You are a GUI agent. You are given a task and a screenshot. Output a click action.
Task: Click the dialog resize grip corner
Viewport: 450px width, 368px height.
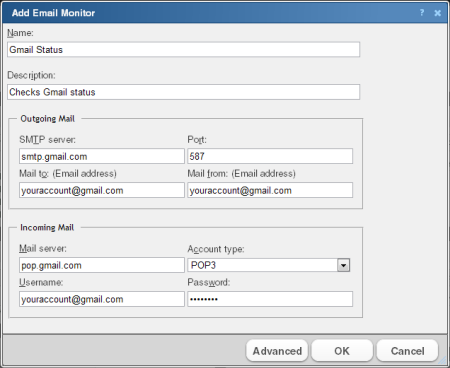pos(442,360)
